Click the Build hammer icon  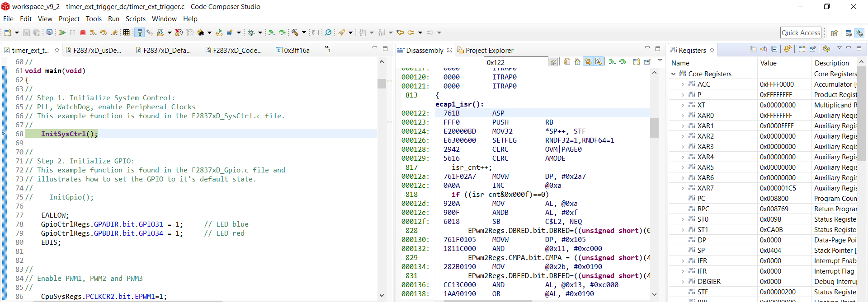[x=295, y=33]
